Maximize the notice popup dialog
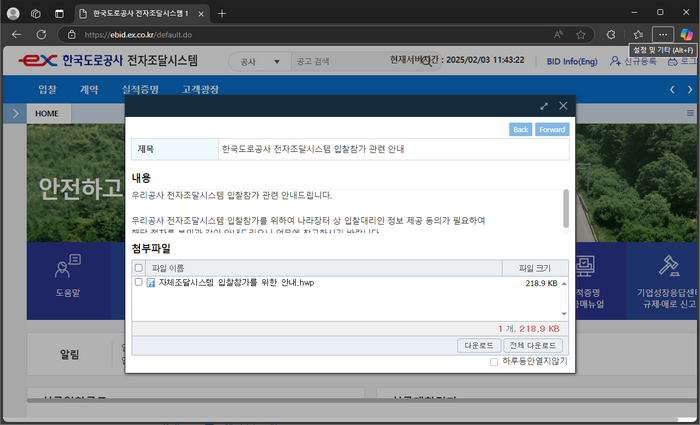700x425 pixels. 544,106
